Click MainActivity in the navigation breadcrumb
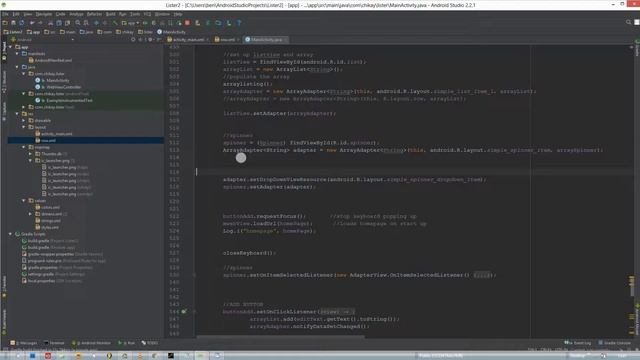 pos(171,32)
